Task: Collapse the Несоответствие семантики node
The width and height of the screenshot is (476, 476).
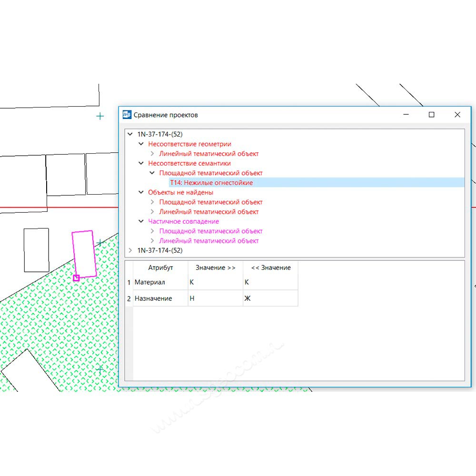Action: coord(141,163)
